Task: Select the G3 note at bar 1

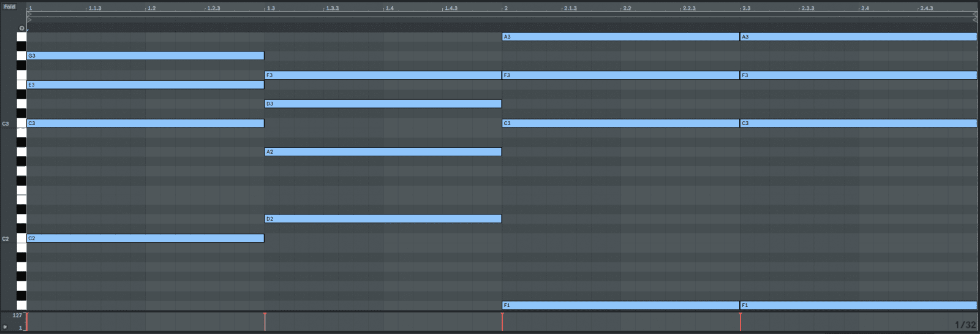Action: tap(145, 56)
